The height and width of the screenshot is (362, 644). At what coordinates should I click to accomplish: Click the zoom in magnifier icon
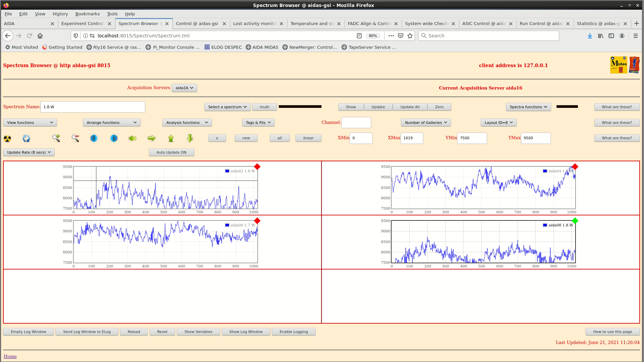coord(56,138)
